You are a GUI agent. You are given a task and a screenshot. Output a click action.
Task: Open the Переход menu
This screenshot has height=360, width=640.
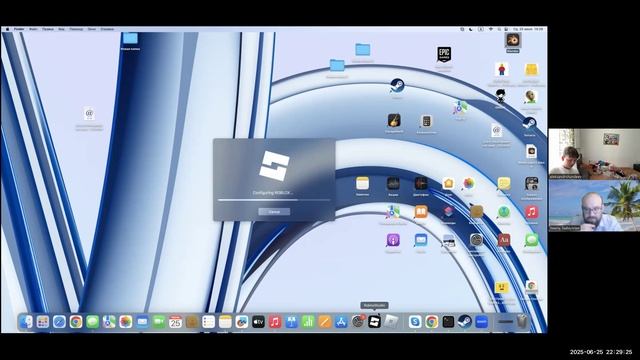click(x=76, y=29)
